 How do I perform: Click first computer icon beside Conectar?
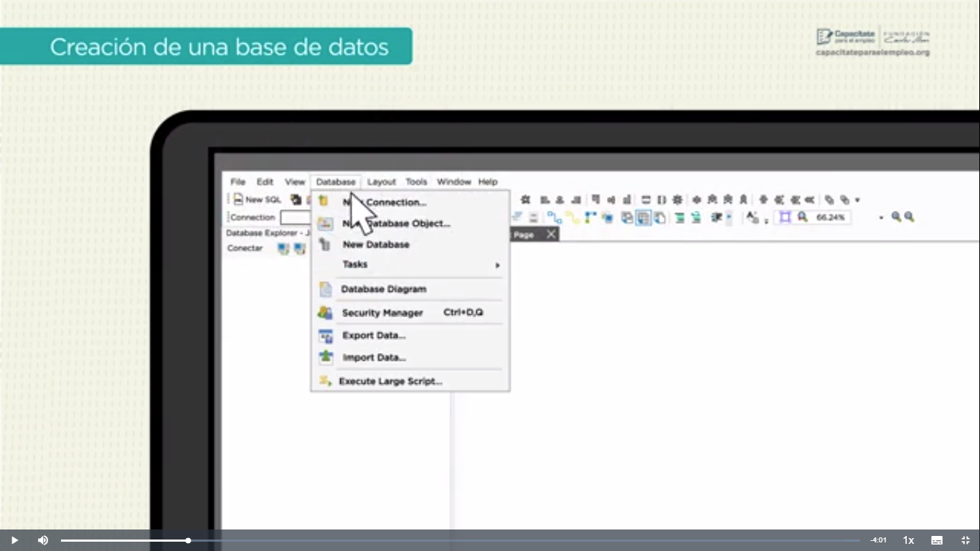pos(283,249)
